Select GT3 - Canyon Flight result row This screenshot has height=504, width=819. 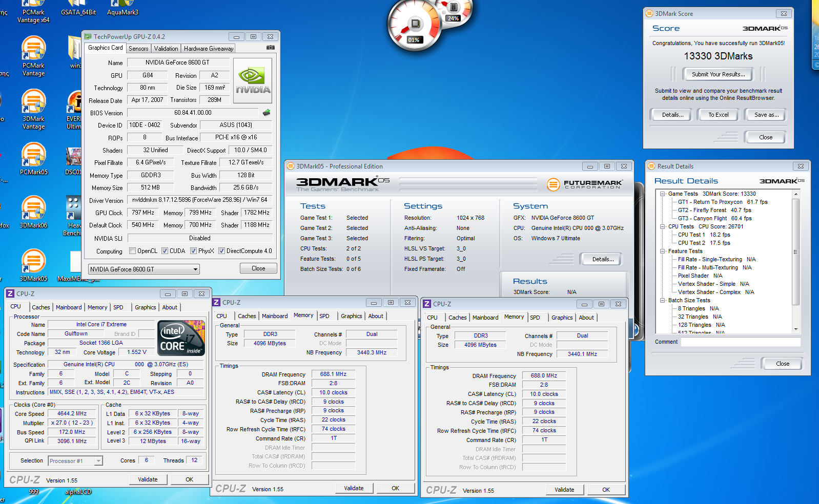tap(714, 218)
